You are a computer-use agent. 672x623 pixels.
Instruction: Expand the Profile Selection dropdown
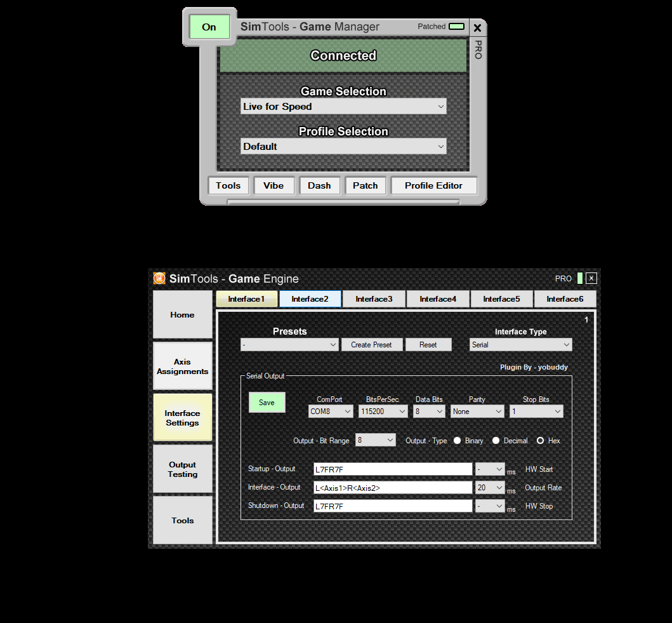click(x=343, y=147)
